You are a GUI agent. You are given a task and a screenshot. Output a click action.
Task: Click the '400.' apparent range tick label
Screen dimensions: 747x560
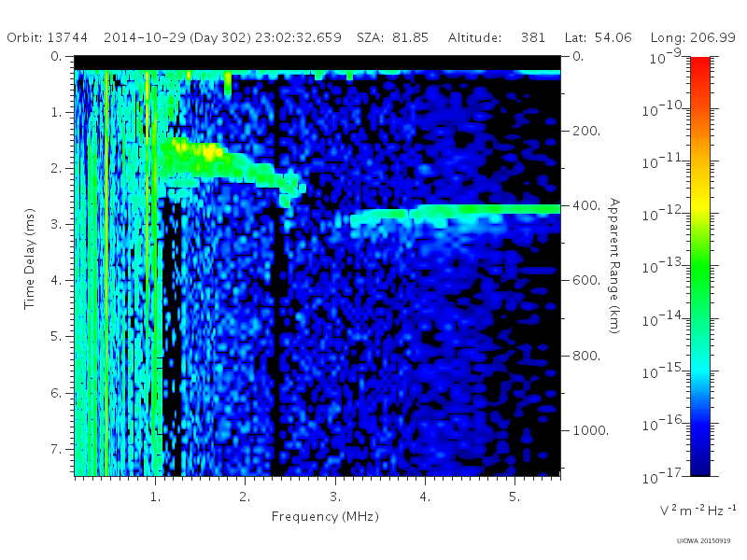pyautogui.click(x=586, y=205)
